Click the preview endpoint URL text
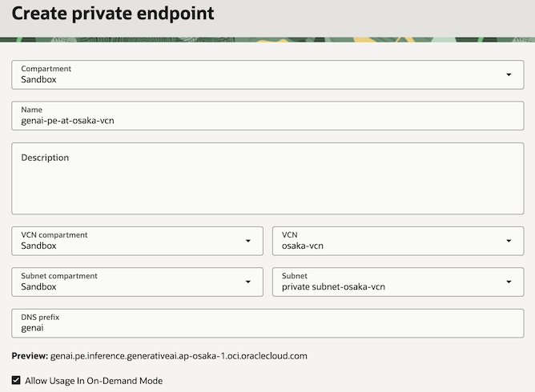 pos(179,355)
